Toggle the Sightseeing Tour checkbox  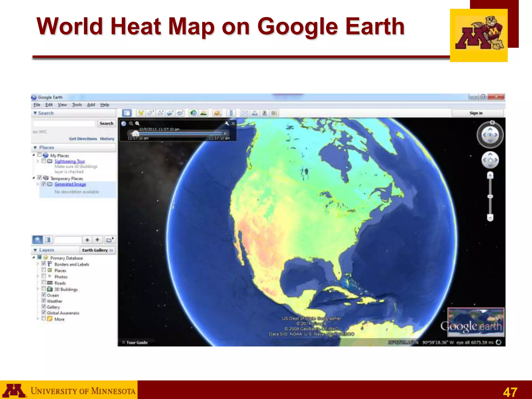(44, 161)
